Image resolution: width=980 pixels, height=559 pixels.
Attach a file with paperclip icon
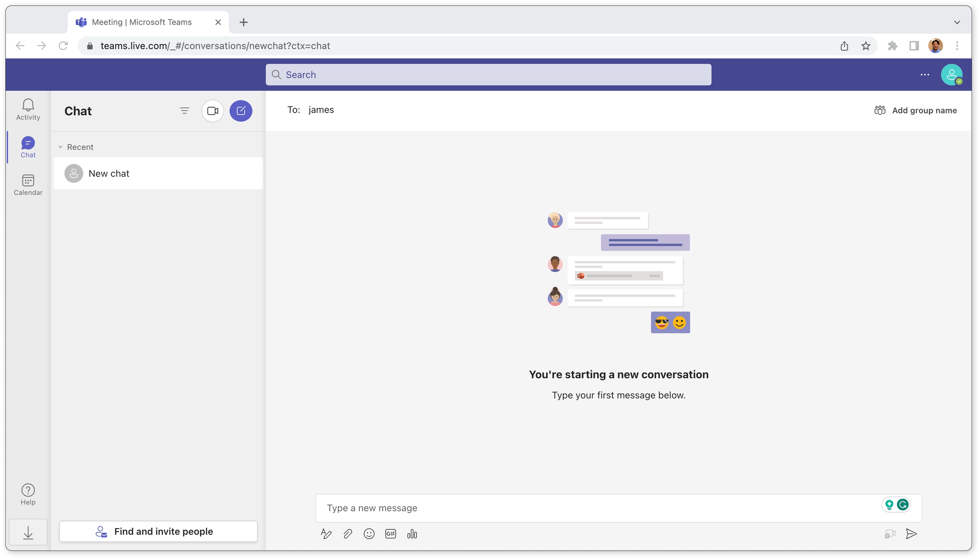[348, 534]
